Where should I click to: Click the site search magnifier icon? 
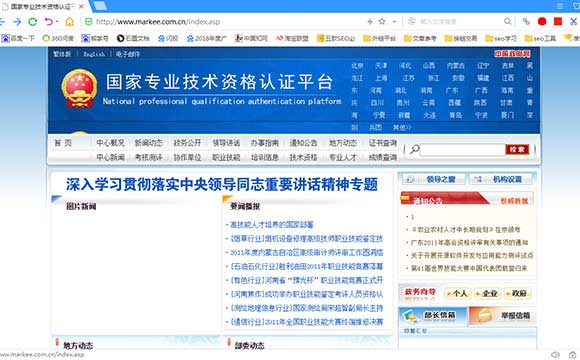click(415, 149)
